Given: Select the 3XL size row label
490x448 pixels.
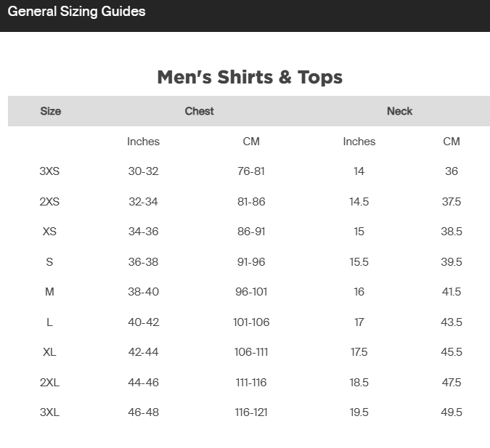Looking at the screenshot, I should 49,412.
